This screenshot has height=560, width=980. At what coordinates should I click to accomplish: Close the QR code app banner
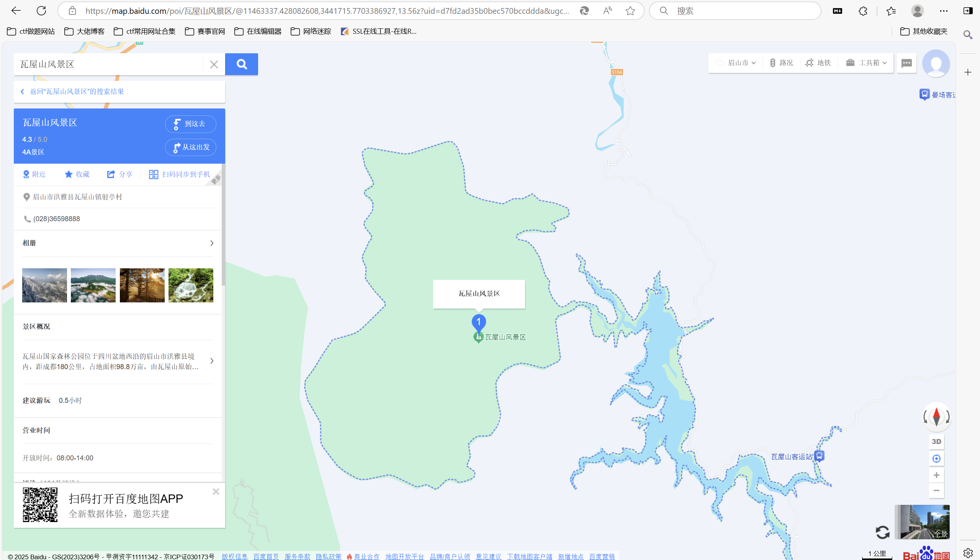[216, 491]
